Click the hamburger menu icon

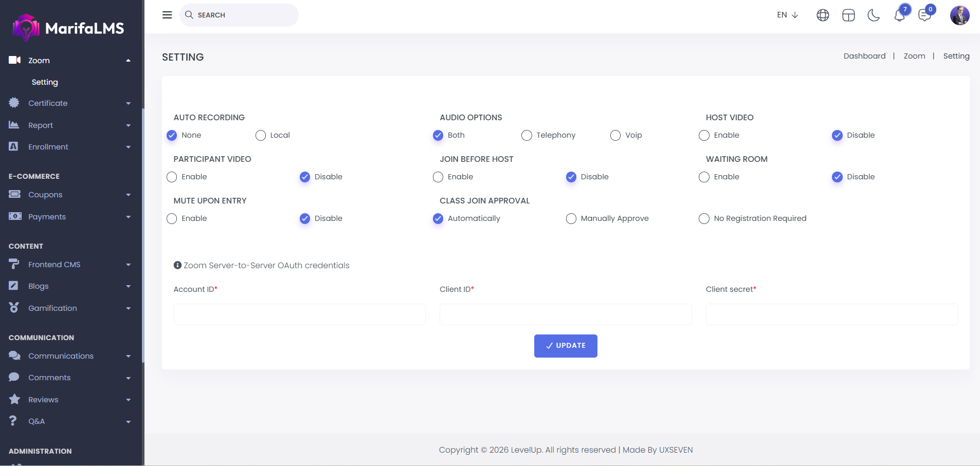point(167,15)
